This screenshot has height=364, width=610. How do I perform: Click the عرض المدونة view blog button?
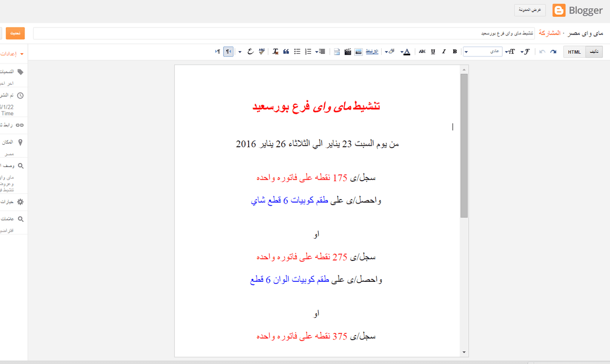click(x=530, y=10)
